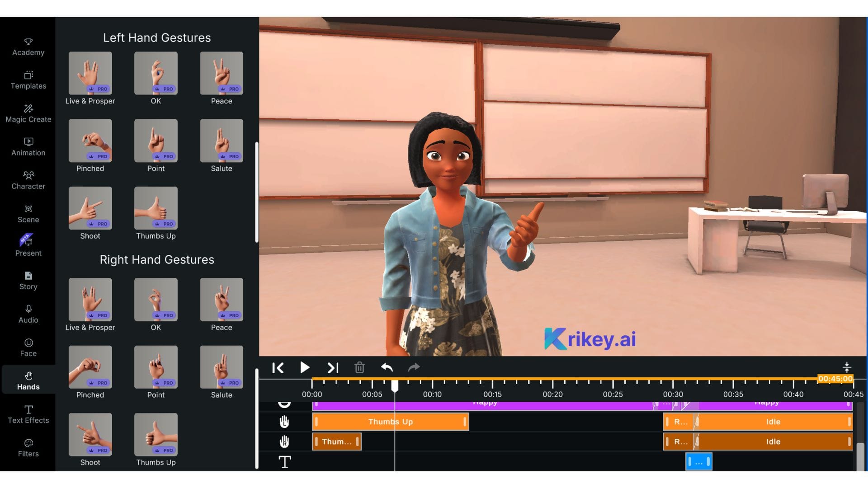Undo the last action
Screen dimensions: 868x488
(387, 367)
